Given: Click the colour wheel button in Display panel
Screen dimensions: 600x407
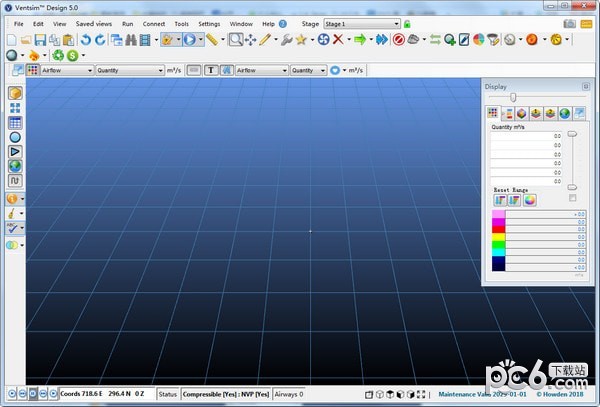Looking at the screenshot, I should pos(530,200).
